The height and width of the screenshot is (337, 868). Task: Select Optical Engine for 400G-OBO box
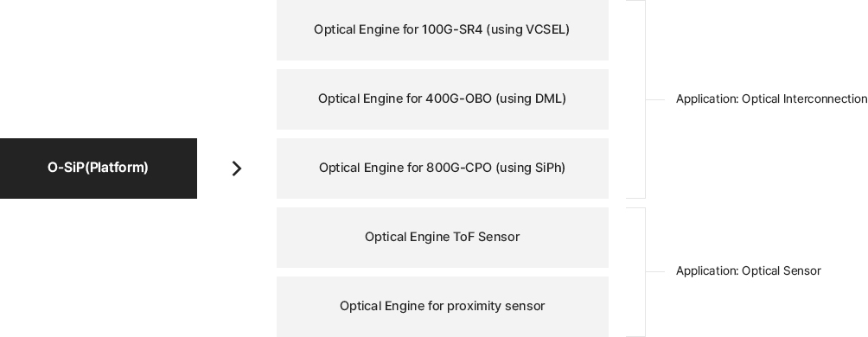(443, 99)
